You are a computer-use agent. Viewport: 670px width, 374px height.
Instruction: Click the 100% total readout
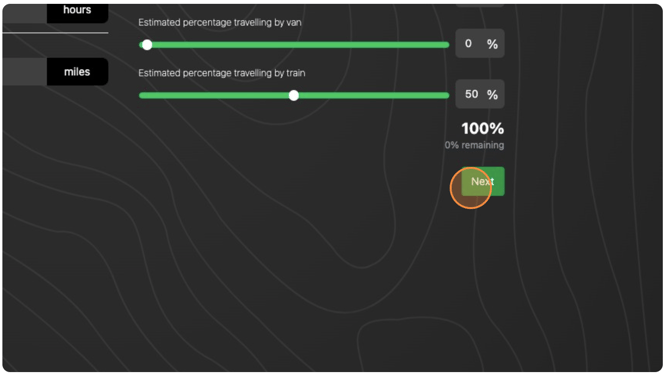click(x=482, y=128)
